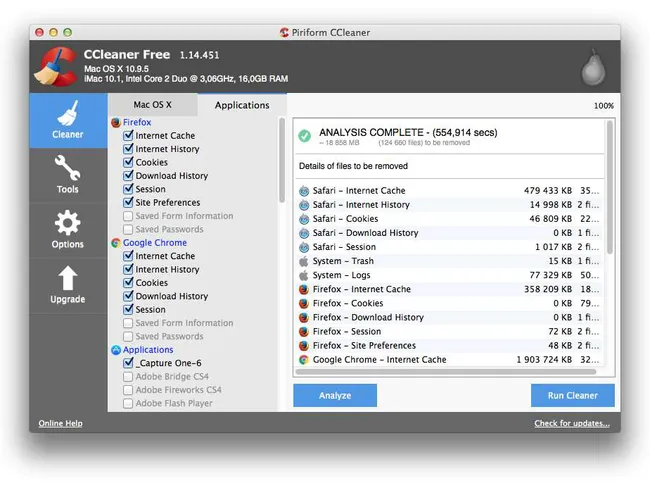This screenshot has width=650, height=488.
Task: Click the Google Chrome icon in the list
Action: 116,243
